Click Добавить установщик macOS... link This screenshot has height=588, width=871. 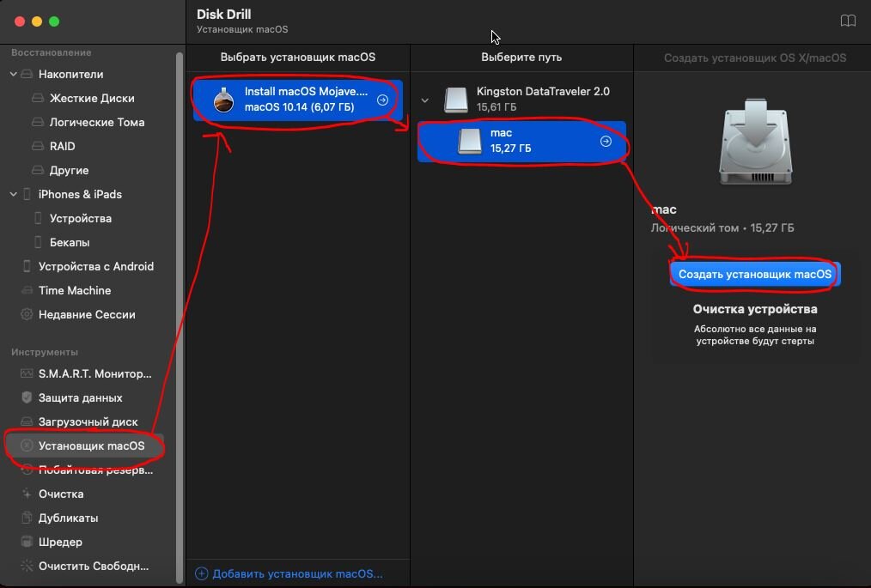tap(297, 573)
